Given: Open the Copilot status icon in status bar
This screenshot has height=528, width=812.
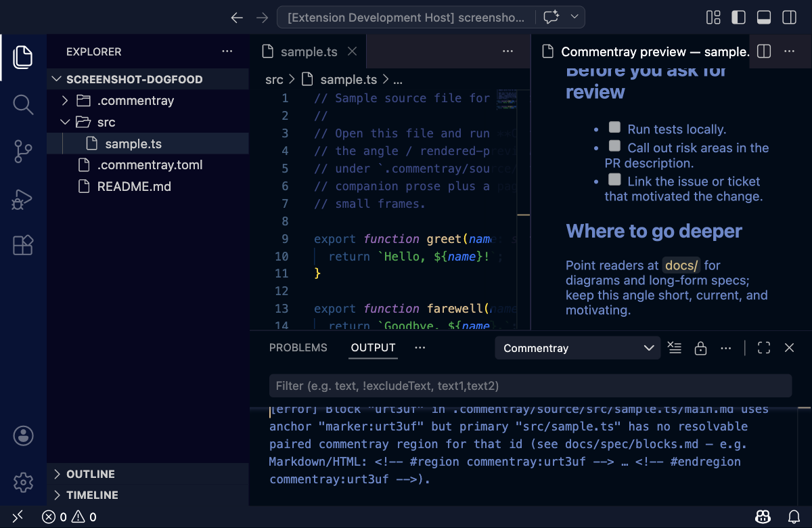Looking at the screenshot, I should 763,517.
